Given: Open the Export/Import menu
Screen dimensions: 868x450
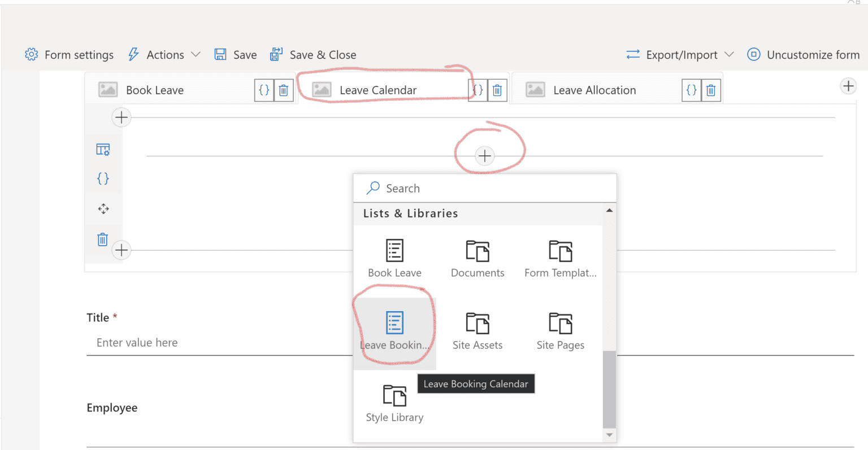Looking at the screenshot, I should click(680, 54).
